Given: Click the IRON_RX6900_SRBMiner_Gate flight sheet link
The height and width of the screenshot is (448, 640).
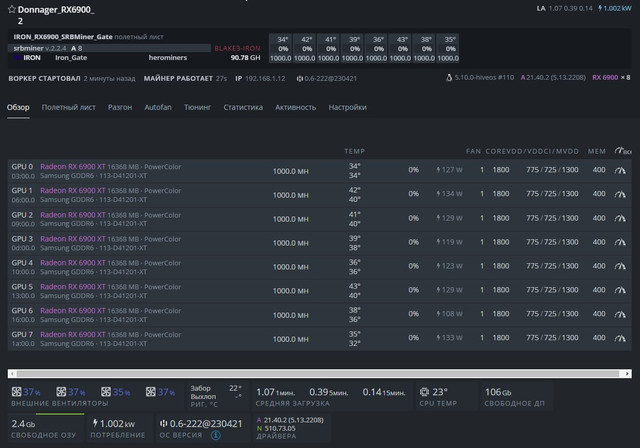Looking at the screenshot, I should 63,37.
